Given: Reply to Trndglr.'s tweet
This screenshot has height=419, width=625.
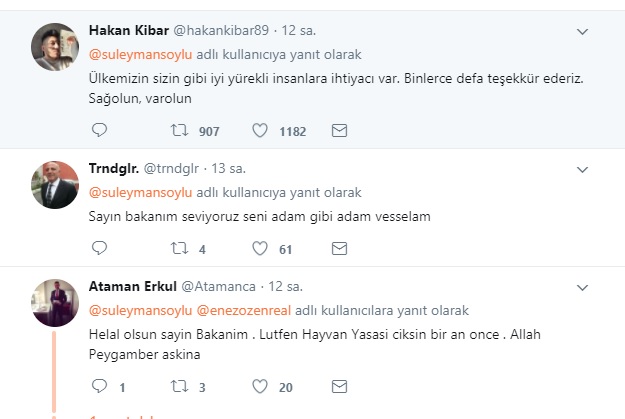Looking at the screenshot, I should coord(99,248).
